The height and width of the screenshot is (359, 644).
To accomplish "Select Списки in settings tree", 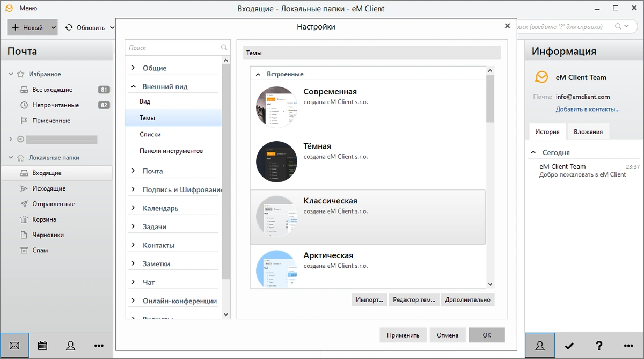I will point(150,134).
